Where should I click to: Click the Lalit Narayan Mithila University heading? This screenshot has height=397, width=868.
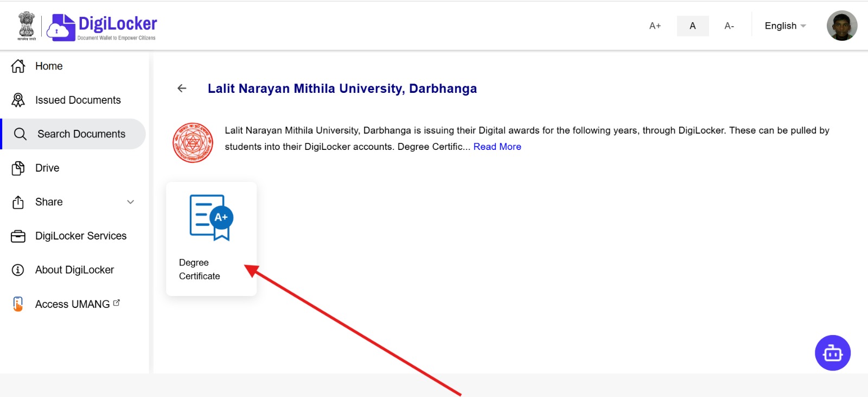click(342, 89)
